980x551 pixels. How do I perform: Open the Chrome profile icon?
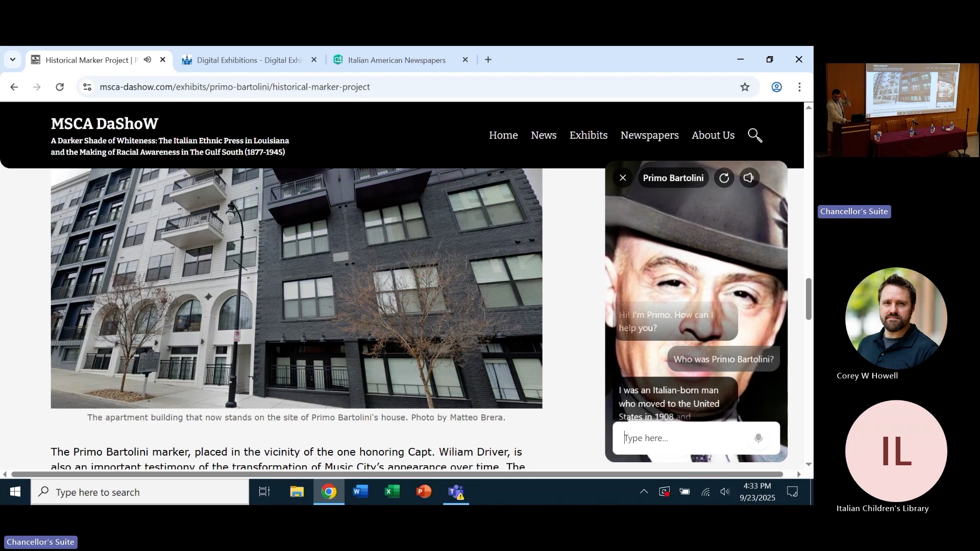pyautogui.click(x=776, y=87)
